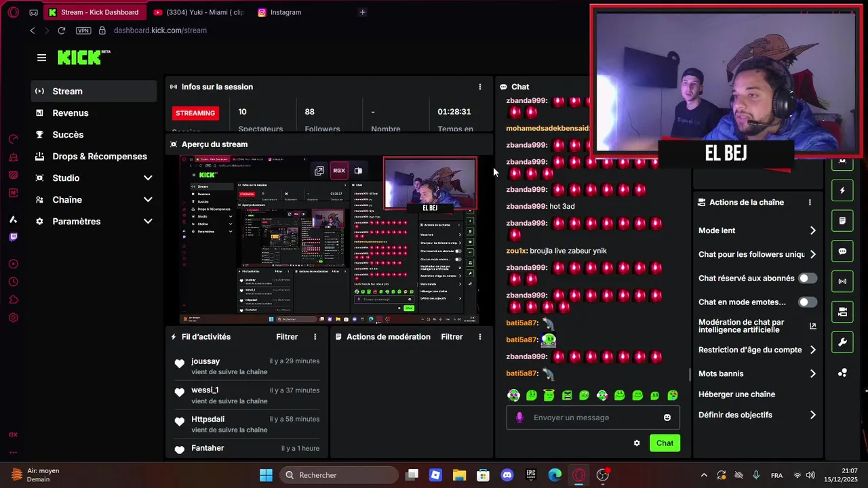The height and width of the screenshot is (488, 868).
Task: Open Actions de la chaîne three-dot menu
Action: point(810,203)
